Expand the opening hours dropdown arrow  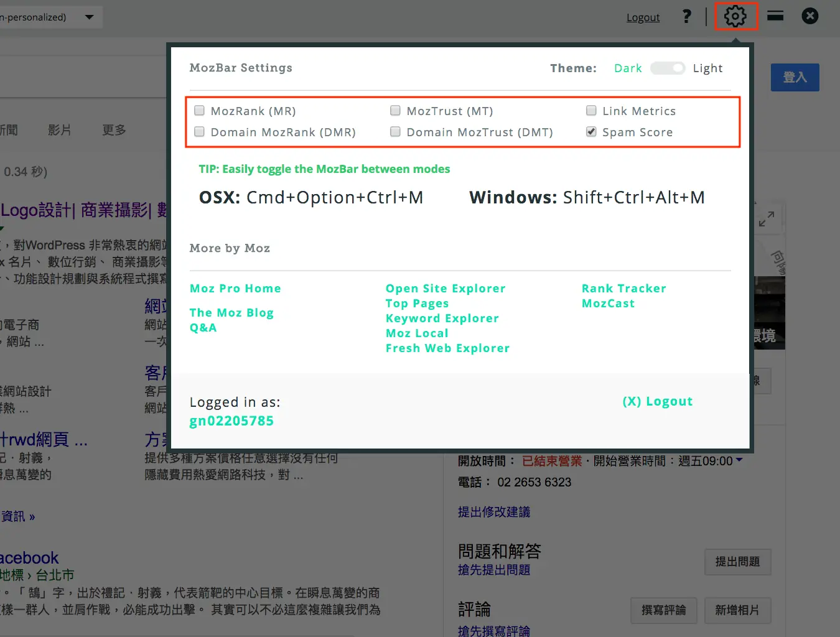click(739, 460)
